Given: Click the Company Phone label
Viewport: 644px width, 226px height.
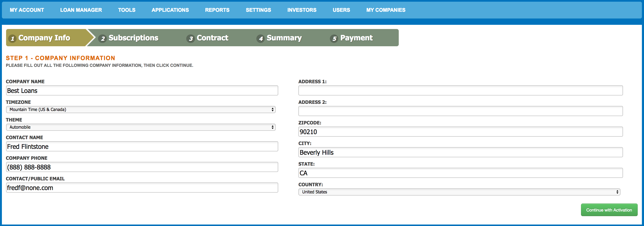Looking at the screenshot, I should click(x=27, y=158).
